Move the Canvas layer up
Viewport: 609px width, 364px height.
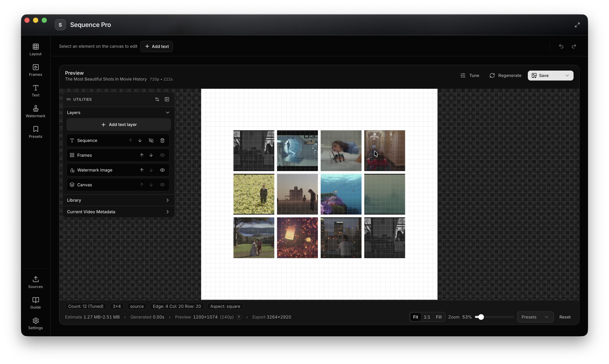click(x=142, y=185)
